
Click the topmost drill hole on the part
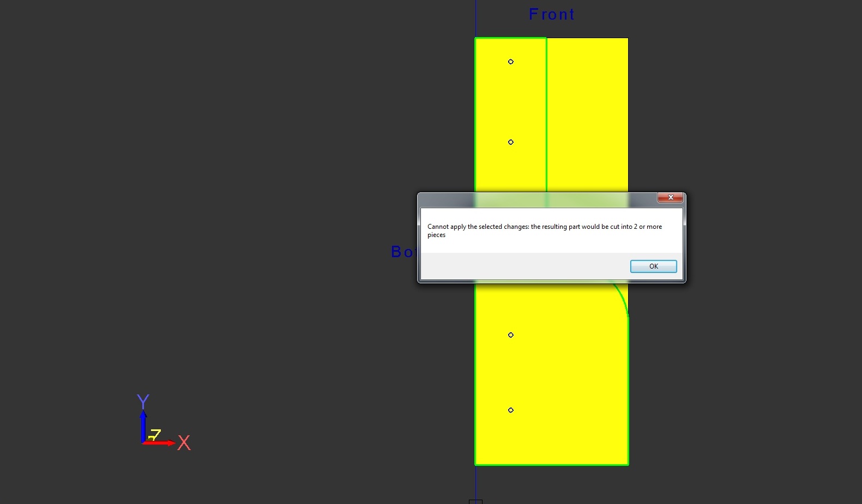511,62
